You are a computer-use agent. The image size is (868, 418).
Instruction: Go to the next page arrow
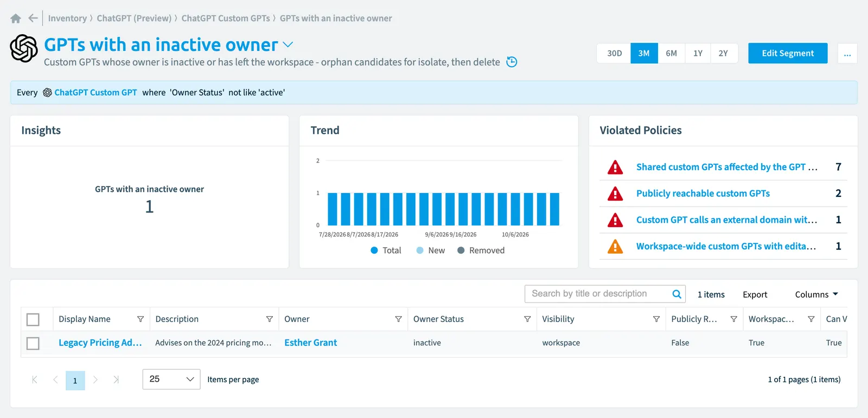pos(95,380)
